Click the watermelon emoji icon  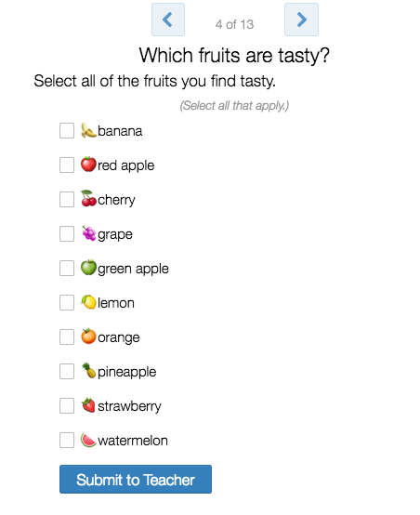88,440
